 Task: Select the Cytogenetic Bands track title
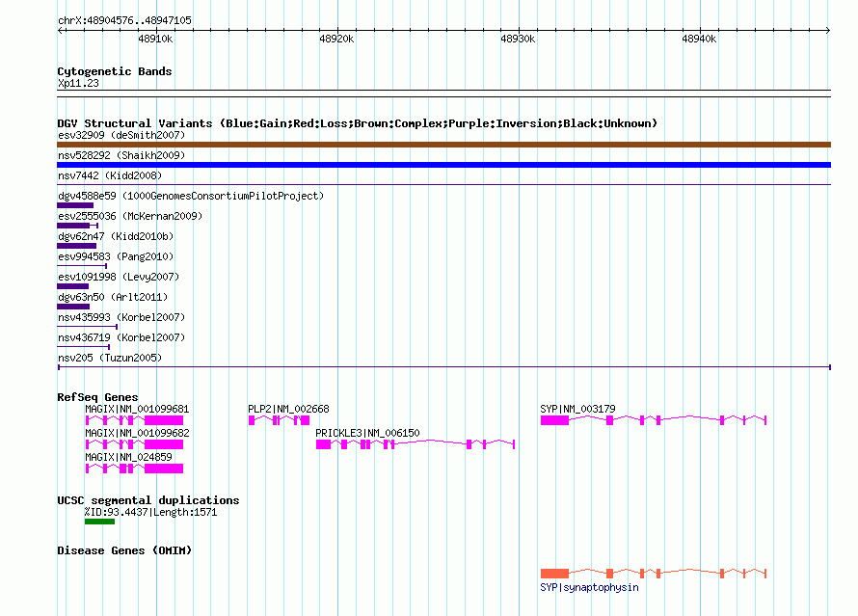point(115,71)
